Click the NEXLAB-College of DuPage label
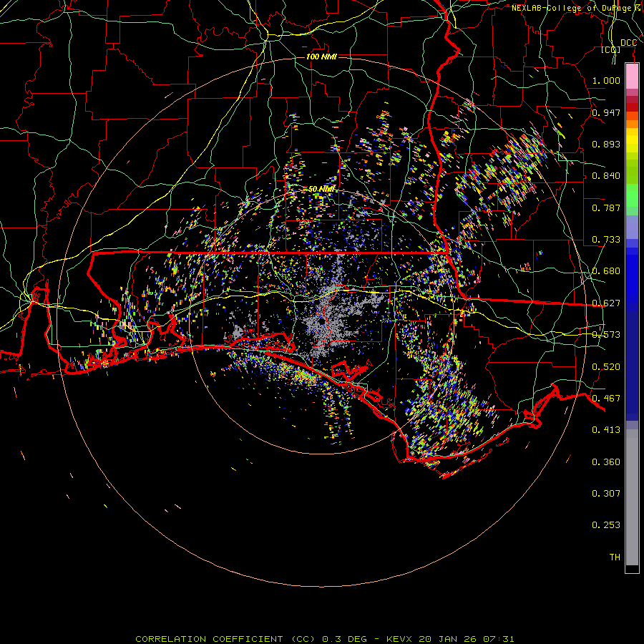 [572, 8]
